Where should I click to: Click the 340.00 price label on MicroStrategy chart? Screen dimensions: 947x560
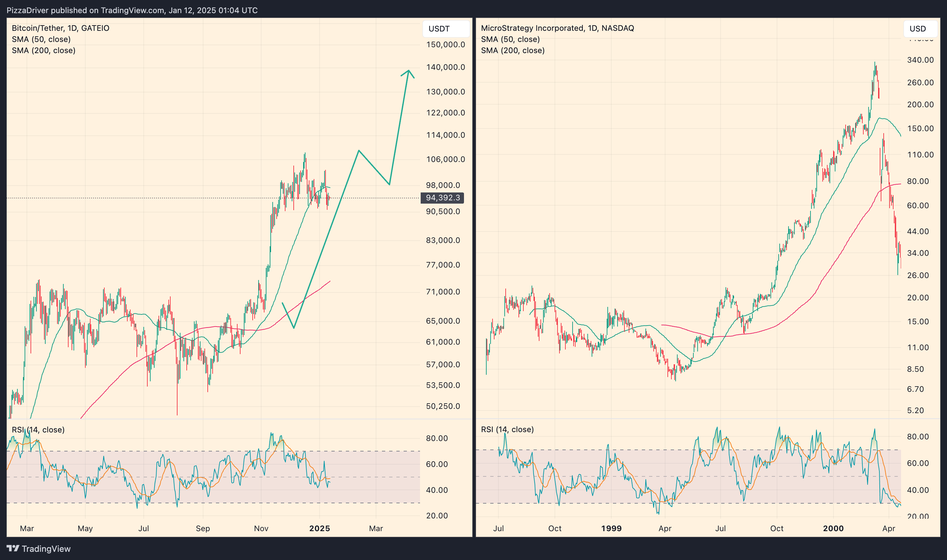click(920, 60)
